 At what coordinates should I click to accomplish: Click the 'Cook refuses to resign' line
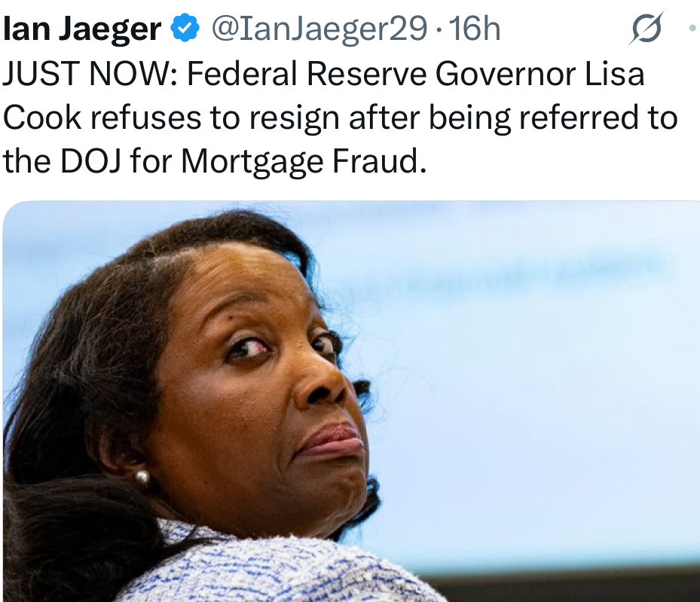point(173,118)
